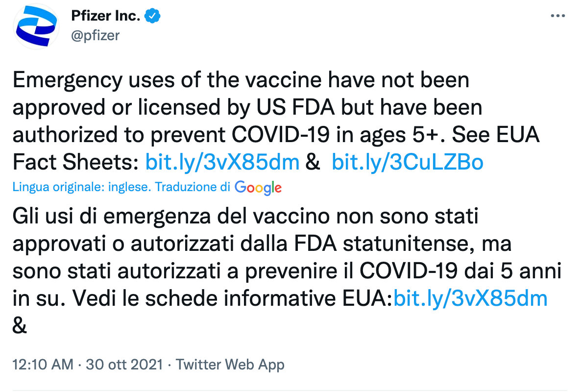
Task: Click the ampersand between the two links
Action: coord(313,162)
